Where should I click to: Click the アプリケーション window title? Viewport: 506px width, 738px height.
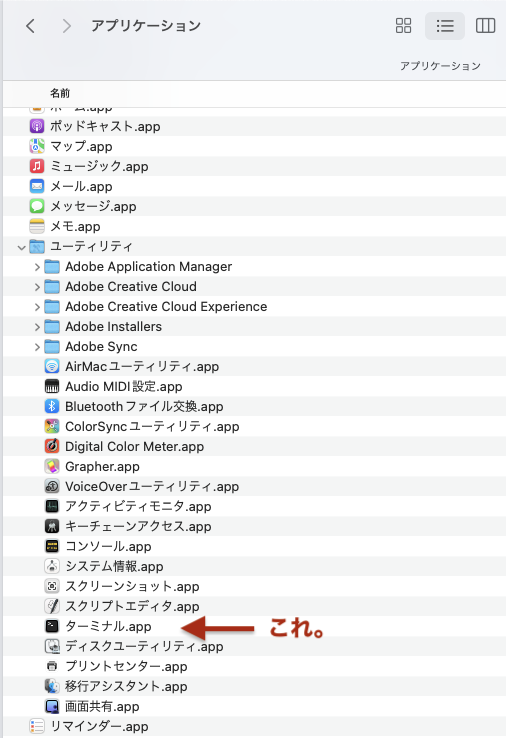coord(146,25)
